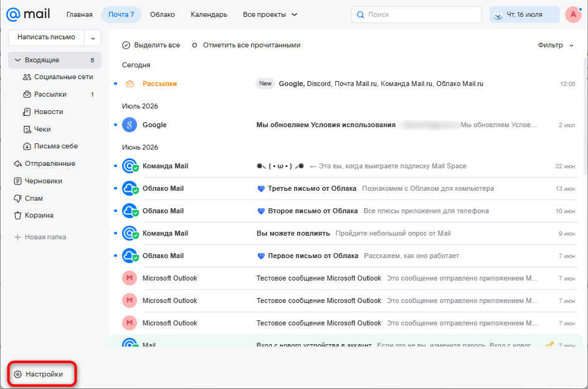
Task: Toggle the unread dot on the Mail Space email
Action: point(115,166)
